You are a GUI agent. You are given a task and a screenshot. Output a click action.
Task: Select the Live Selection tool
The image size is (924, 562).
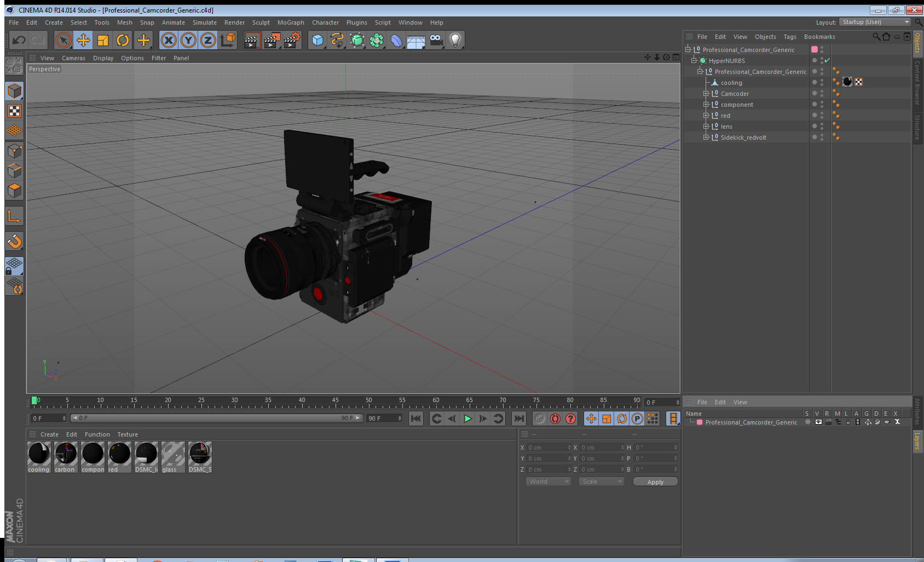point(63,40)
